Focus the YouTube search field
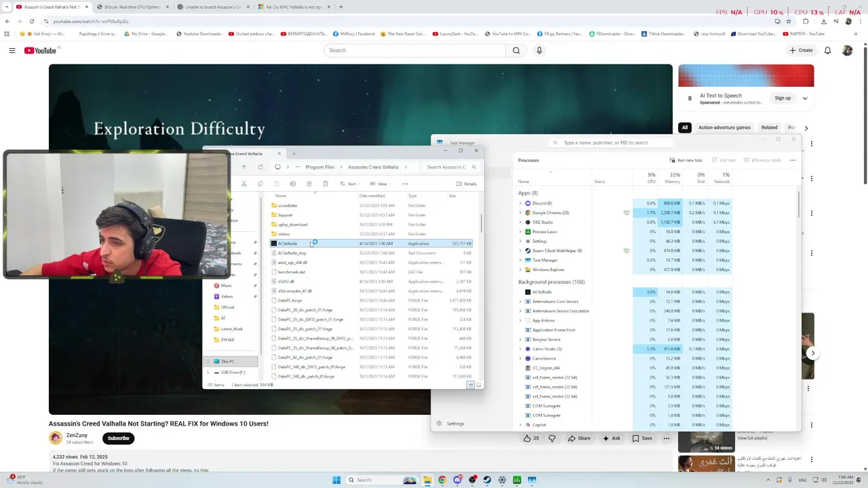This screenshot has height=488, width=868. [x=415, y=50]
